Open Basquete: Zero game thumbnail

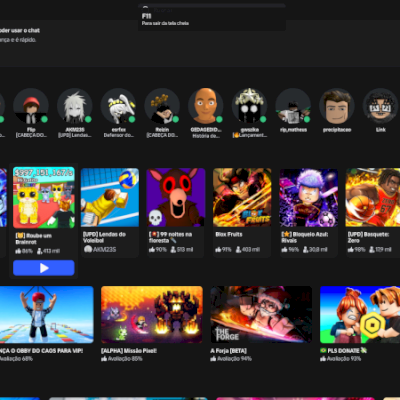[373, 198]
